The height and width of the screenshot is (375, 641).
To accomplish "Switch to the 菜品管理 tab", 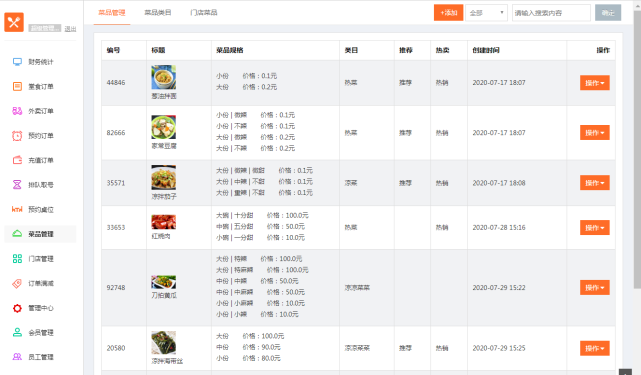I will tap(112, 13).
